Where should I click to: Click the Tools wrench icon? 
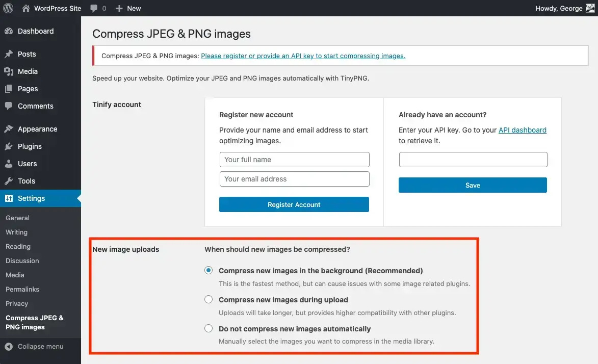click(9, 181)
